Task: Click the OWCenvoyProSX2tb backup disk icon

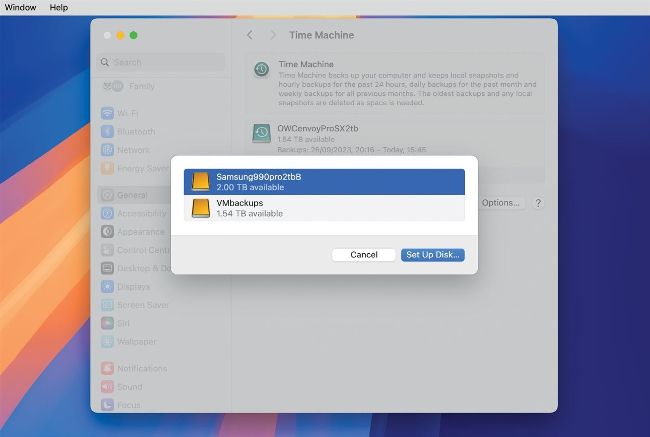Action: [x=261, y=134]
